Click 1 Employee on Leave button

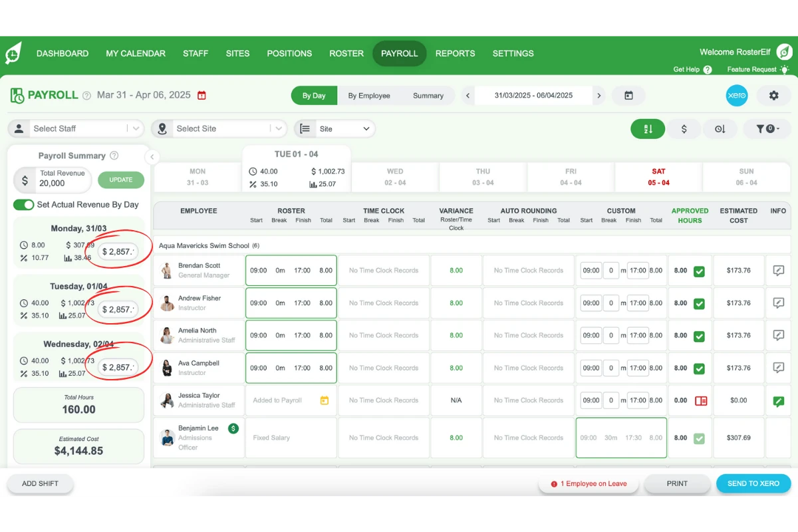(589, 483)
